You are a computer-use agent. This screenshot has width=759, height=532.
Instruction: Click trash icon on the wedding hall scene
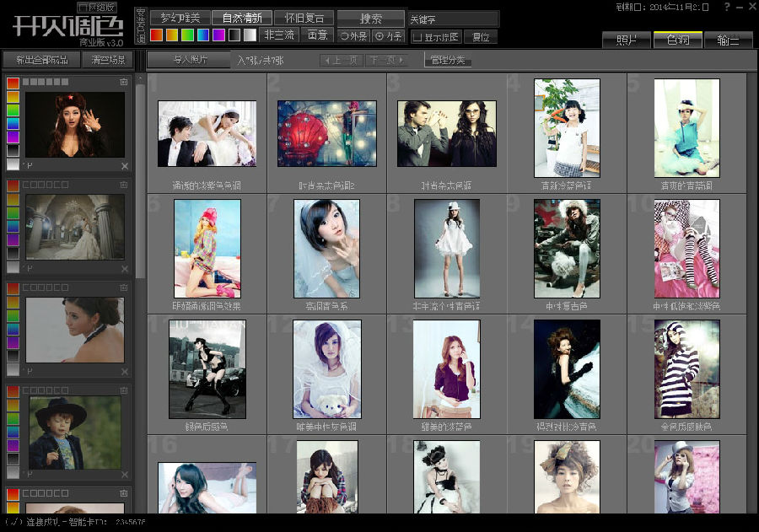click(x=124, y=185)
